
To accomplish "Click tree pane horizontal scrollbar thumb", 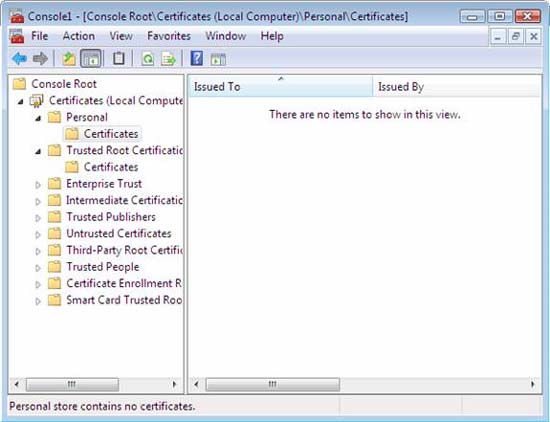I will (72, 384).
